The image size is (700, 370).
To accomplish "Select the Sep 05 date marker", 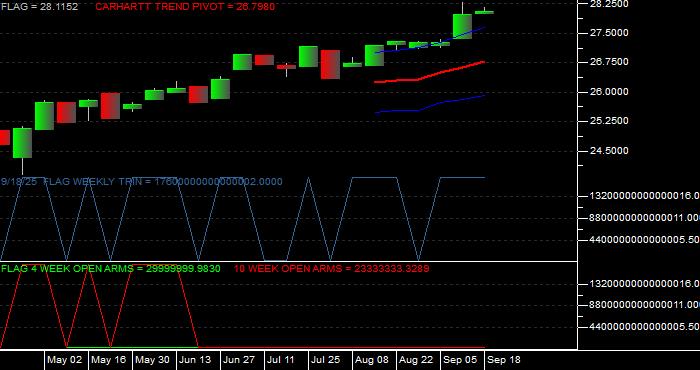I will click(459, 360).
